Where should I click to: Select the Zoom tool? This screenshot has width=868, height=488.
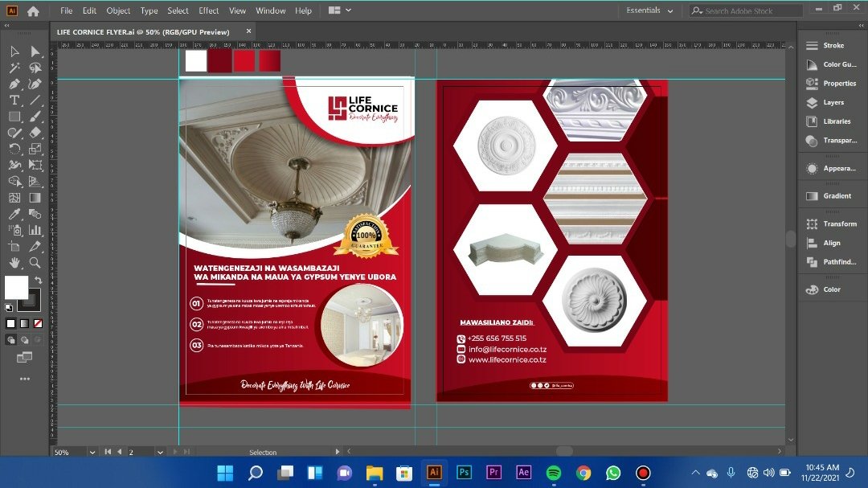point(35,263)
